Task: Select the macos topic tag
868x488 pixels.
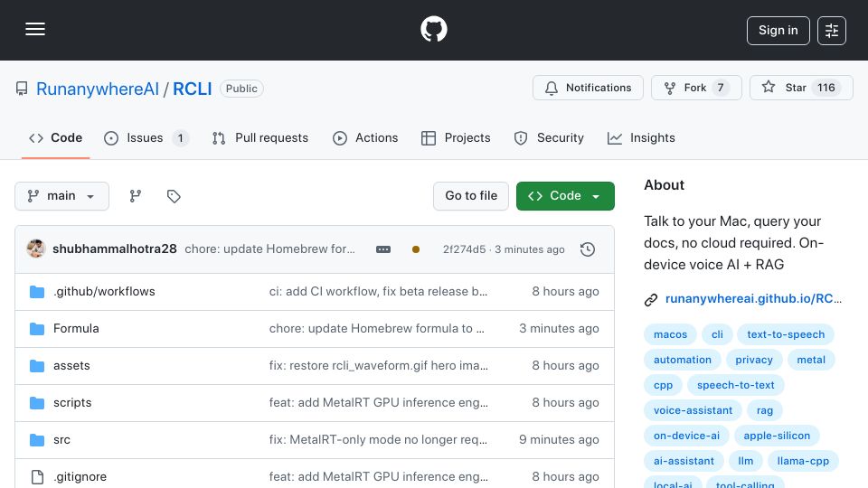Action: tap(670, 334)
